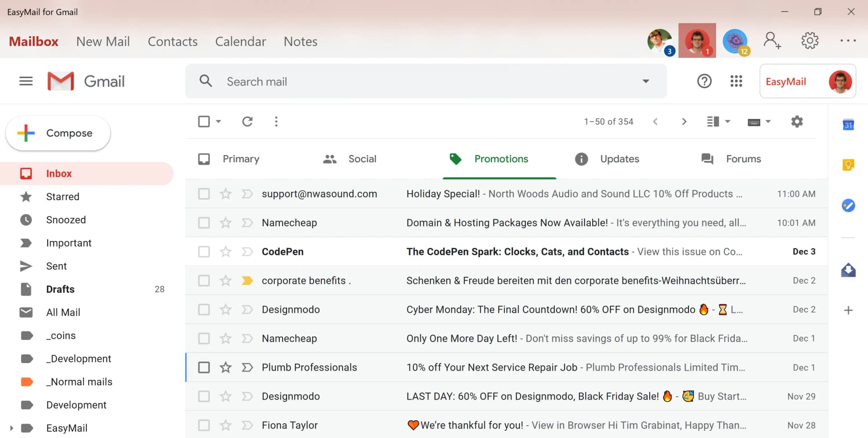Open Google apps grid icon
Viewport: 868px width, 438px height.
(736, 81)
